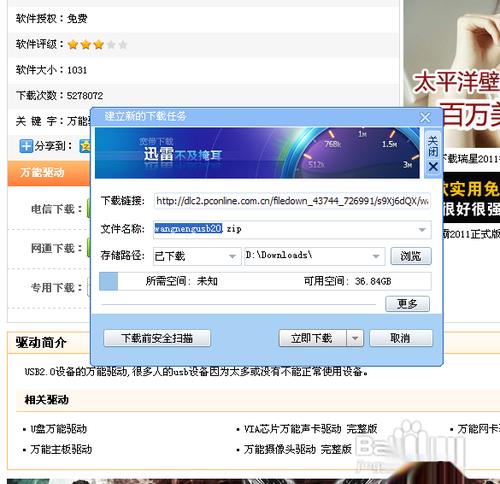Click the 取消 cancel button

401,338
